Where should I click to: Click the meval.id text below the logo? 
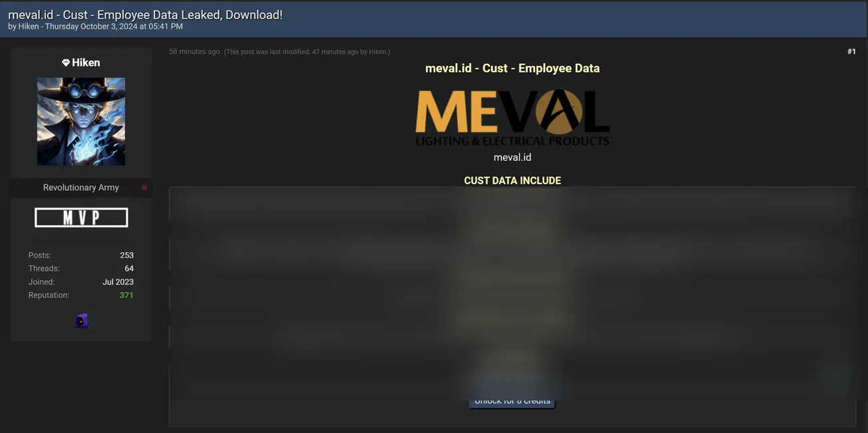point(513,158)
